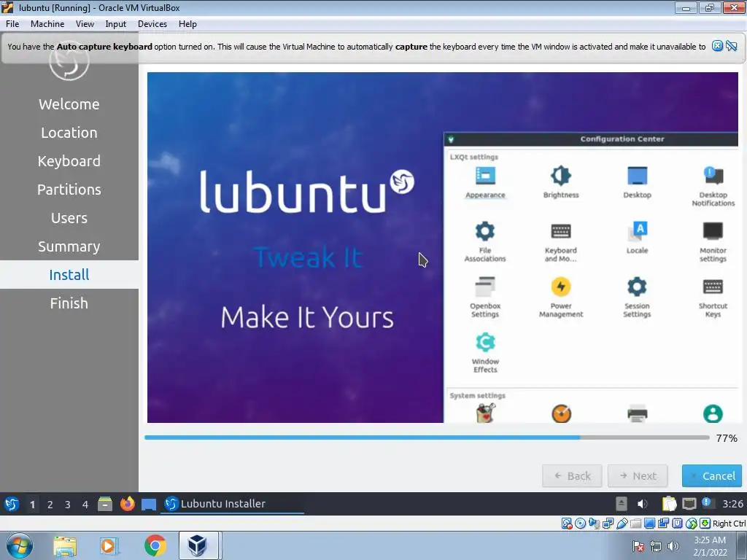Select the Finish step in sidebar
This screenshot has width=747, height=560.
(x=69, y=303)
